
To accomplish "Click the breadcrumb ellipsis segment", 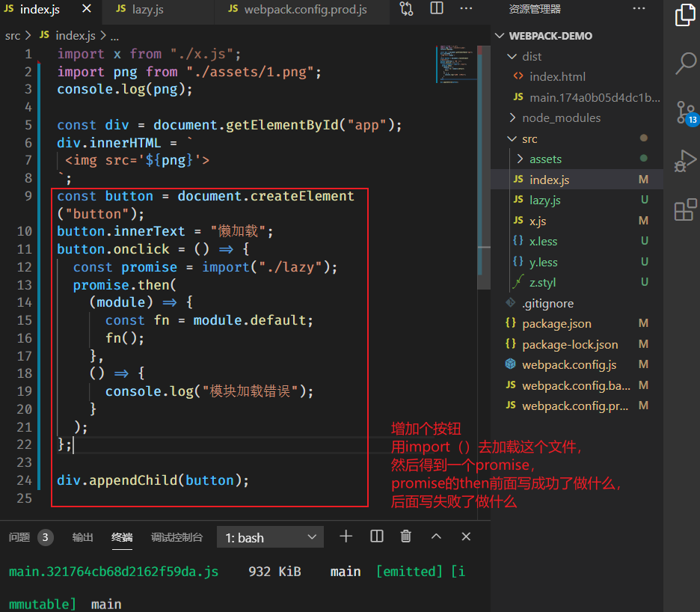I will pyautogui.click(x=114, y=36).
